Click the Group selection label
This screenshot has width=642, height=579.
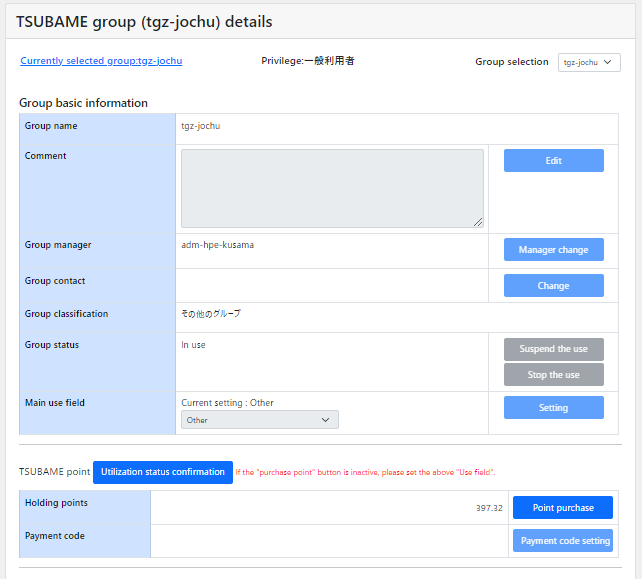point(512,62)
